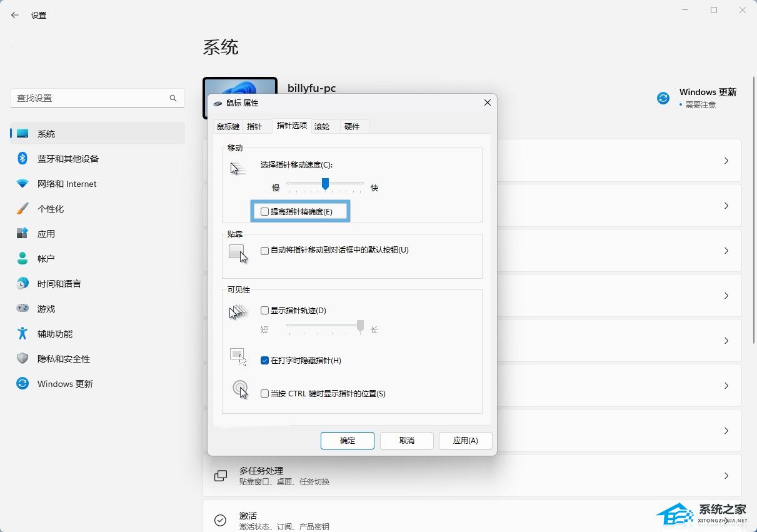Click the personalization paintbrush icon
Viewport: 757px width, 532px height.
pos(23,209)
